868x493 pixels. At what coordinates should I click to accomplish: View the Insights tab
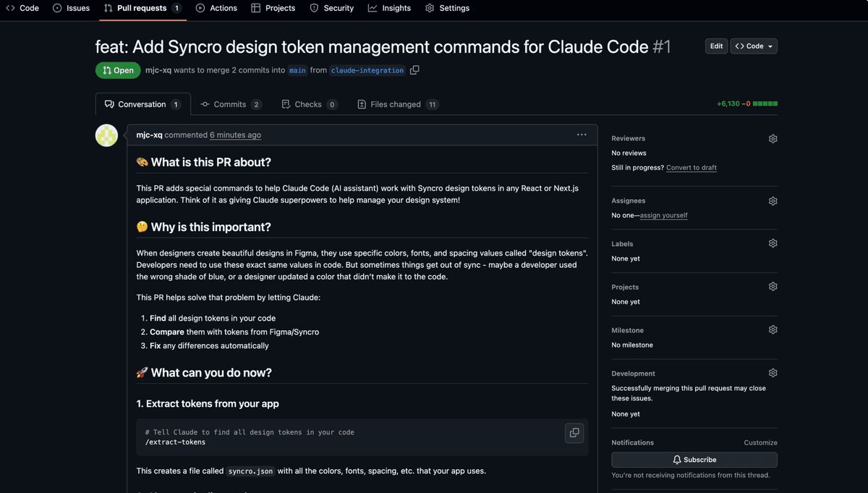[x=389, y=8]
